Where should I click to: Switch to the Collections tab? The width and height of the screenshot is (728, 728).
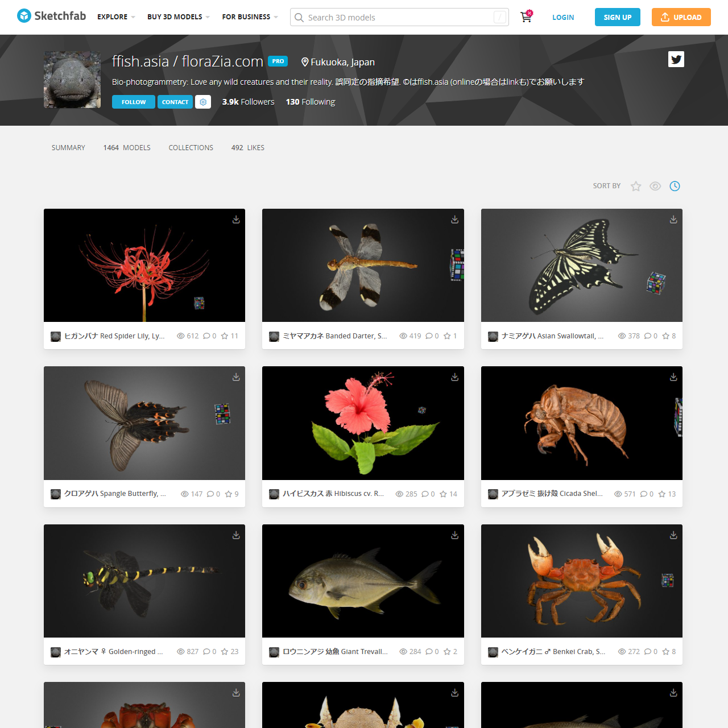click(x=191, y=148)
